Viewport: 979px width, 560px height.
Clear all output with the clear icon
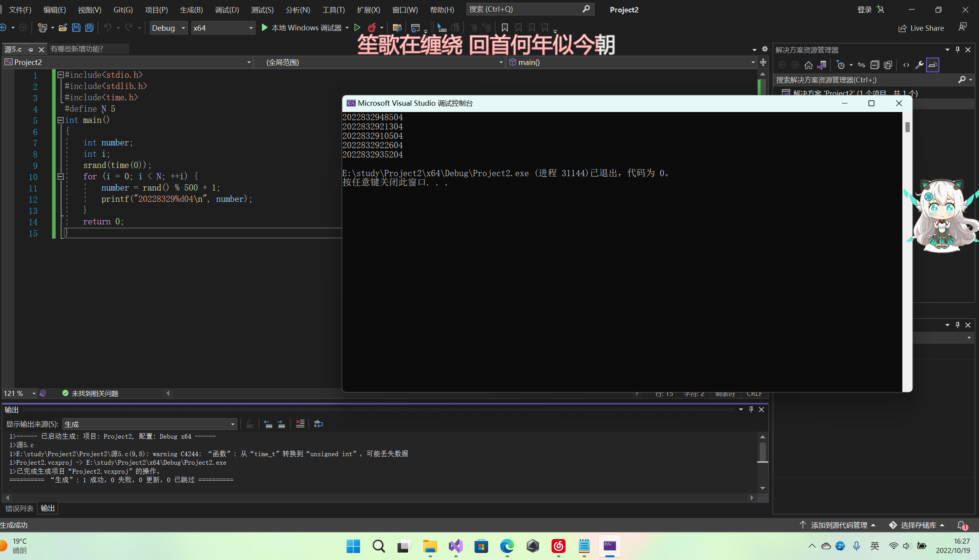pyautogui.click(x=300, y=424)
